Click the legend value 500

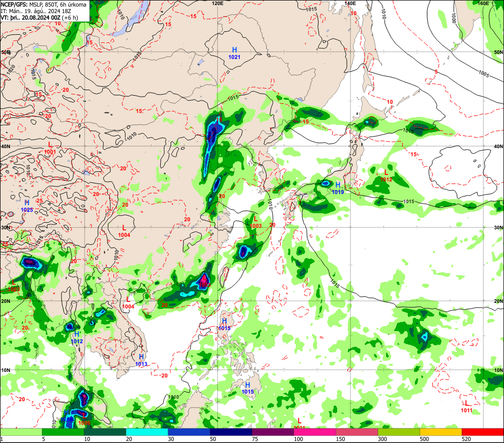424,439
